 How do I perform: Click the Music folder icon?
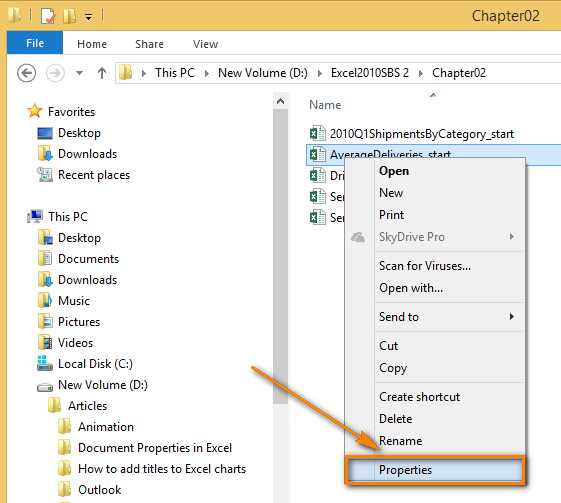click(x=45, y=300)
